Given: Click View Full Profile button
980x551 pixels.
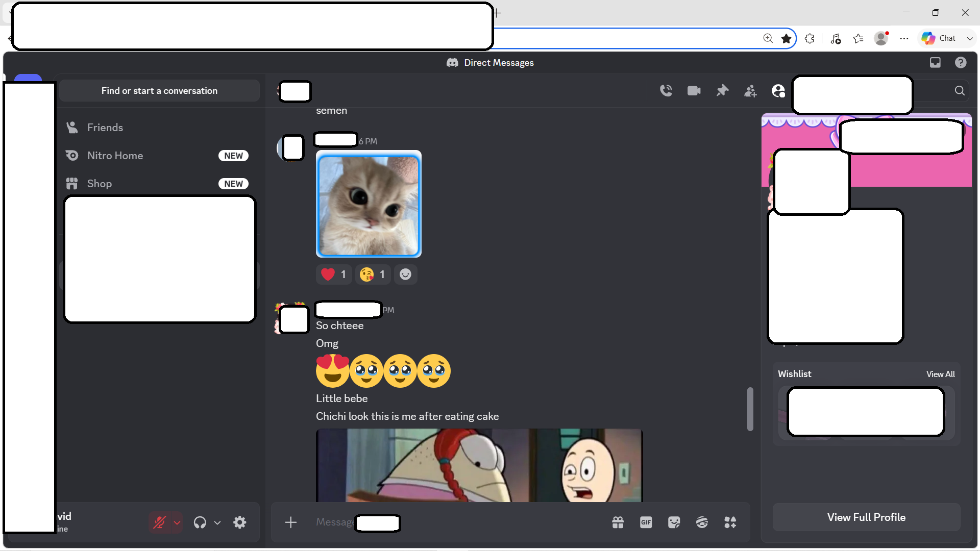Looking at the screenshot, I should coord(866,517).
